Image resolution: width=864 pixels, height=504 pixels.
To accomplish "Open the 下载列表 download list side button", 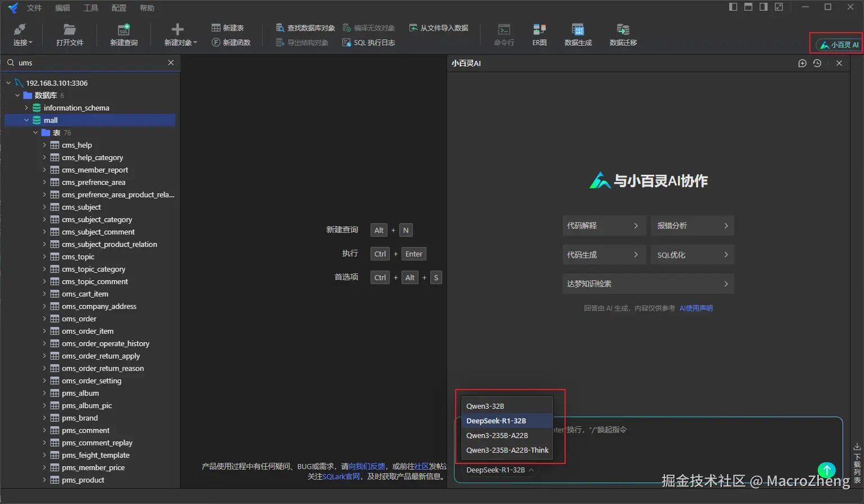I will click(x=857, y=463).
